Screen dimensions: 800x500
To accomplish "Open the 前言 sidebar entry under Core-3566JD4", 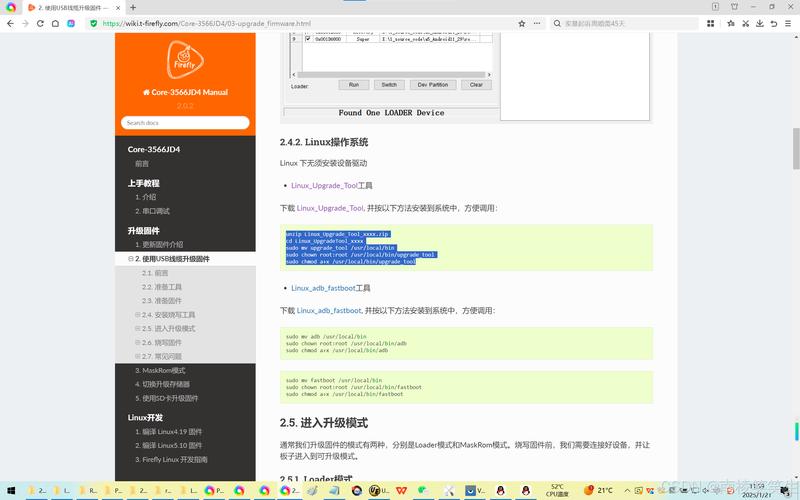I will (x=142, y=164).
